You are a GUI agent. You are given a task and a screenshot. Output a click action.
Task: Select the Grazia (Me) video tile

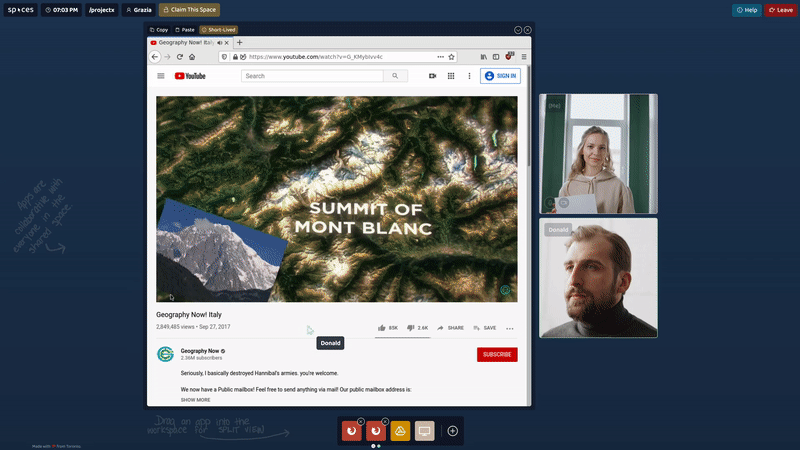point(598,154)
